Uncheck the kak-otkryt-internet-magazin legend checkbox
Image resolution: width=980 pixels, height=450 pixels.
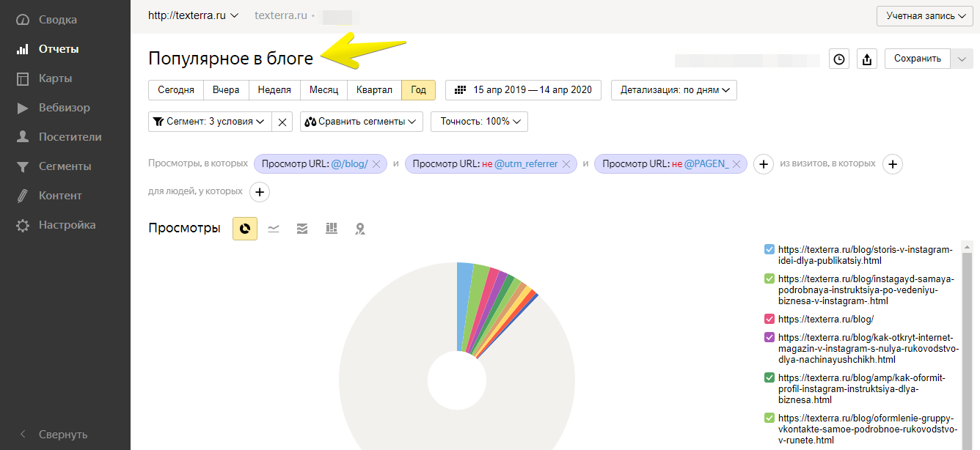(x=769, y=337)
